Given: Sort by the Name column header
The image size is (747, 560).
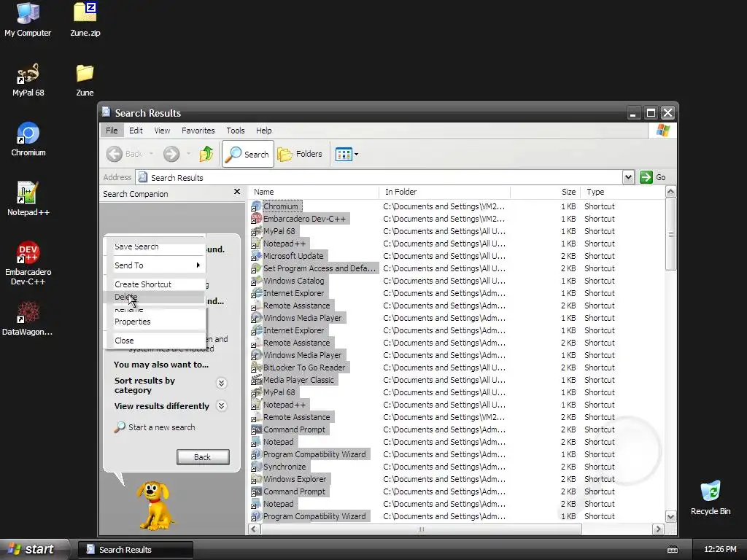Looking at the screenshot, I should (314, 192).
